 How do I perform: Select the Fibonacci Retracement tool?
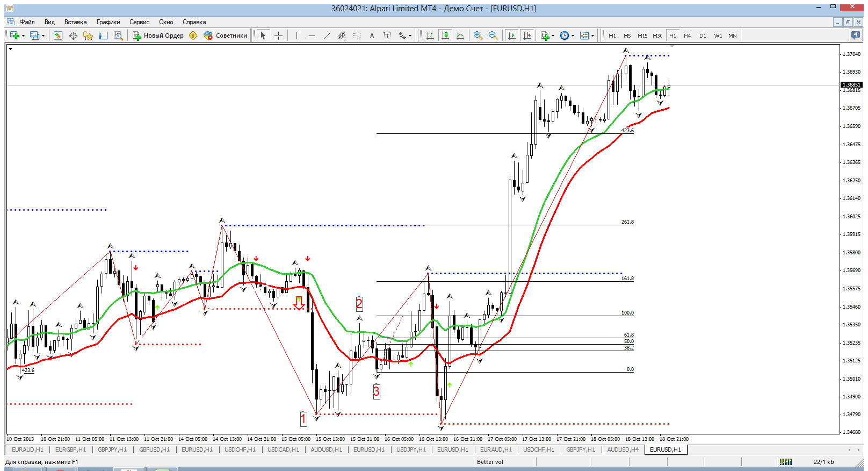click(x=357, y=35)
